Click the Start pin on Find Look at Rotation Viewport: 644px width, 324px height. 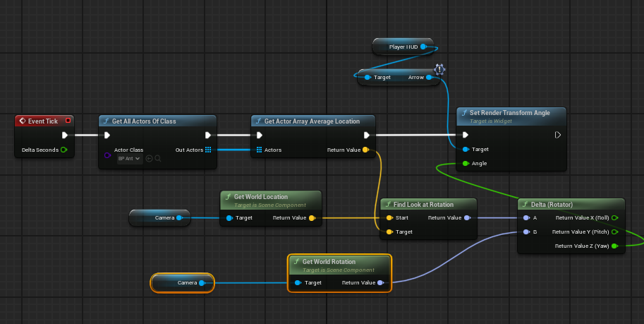click(389, 218)
